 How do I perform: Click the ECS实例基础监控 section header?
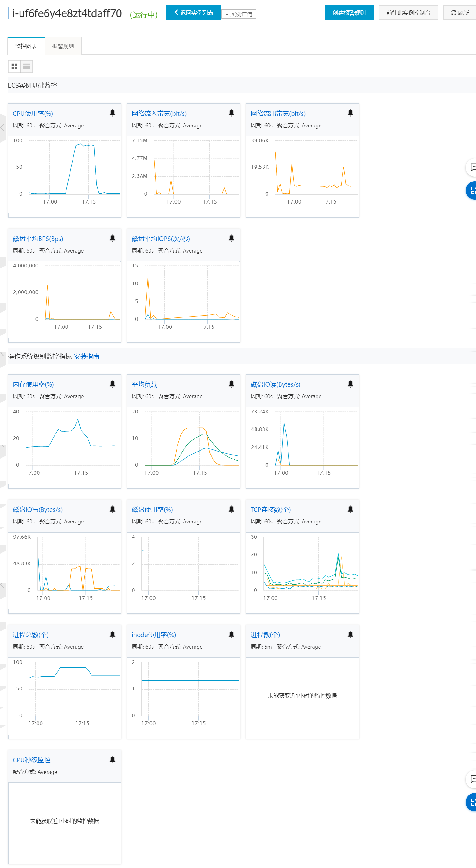(32, 85)
